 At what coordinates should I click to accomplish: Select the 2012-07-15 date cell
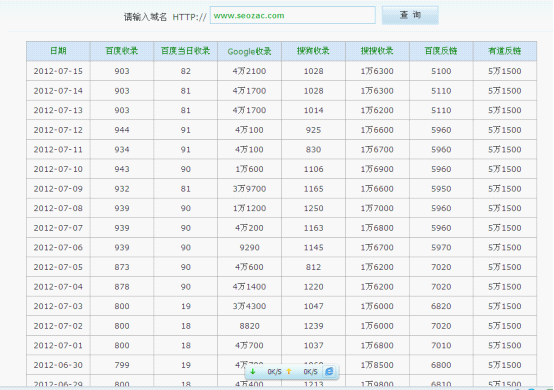pos(58,71)
